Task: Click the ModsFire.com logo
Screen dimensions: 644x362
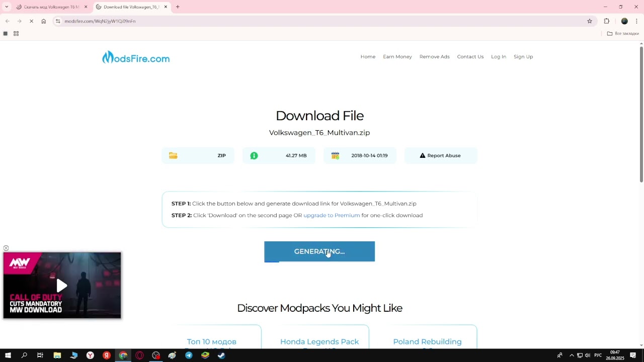Action: [x=136, y=58]
